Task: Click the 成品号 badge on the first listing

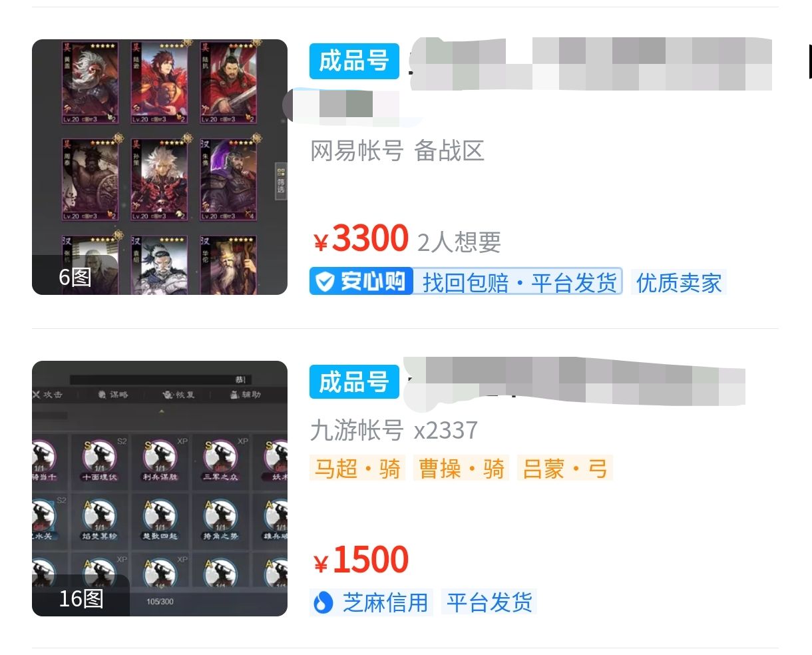Action: 354,61
